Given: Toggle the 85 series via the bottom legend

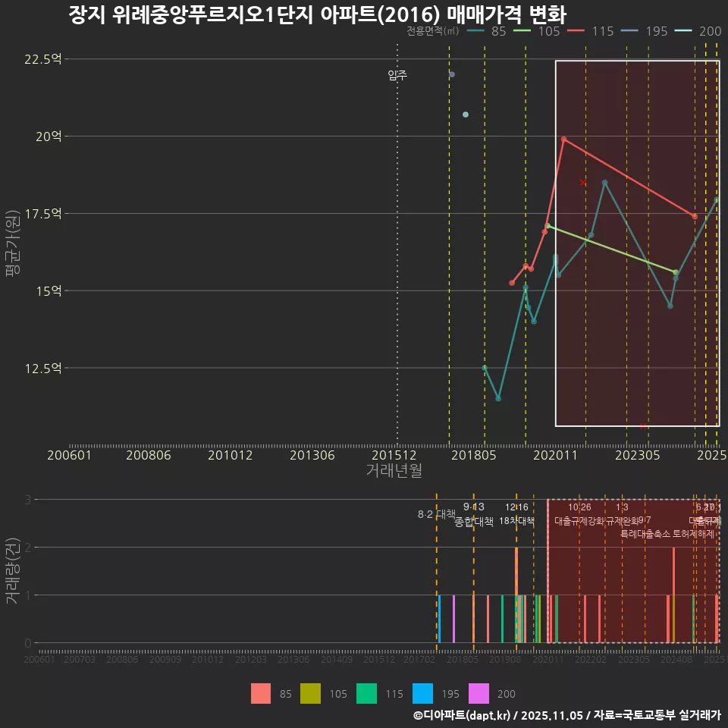Looking at the screenshot, I should coord(261,693).
